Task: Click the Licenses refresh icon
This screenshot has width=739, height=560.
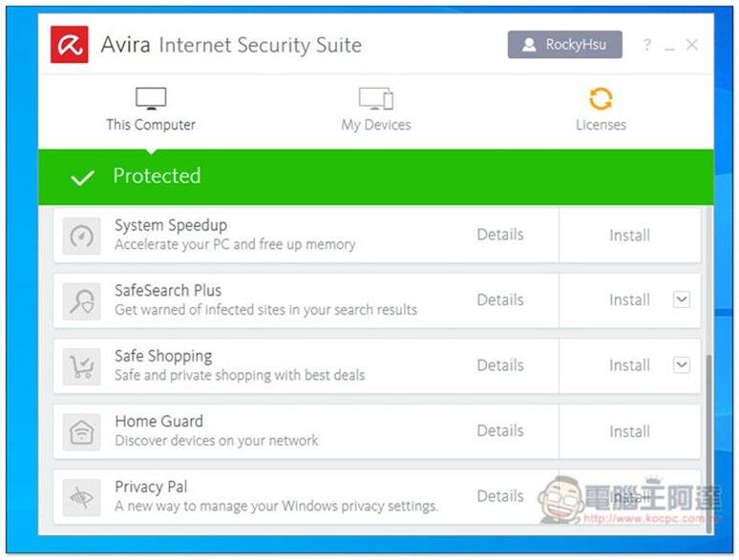Action: (x=601, y=99)
